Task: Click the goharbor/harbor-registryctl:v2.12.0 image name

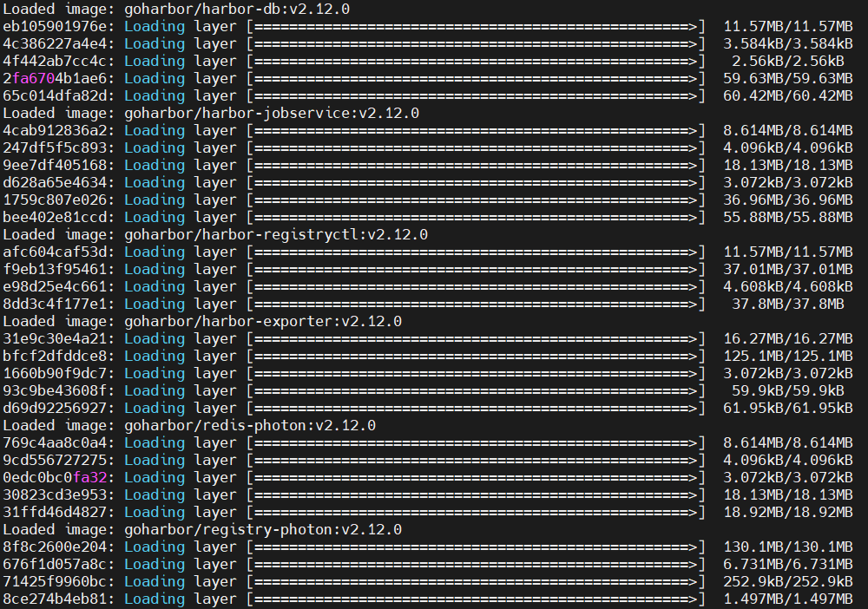Action: [276, 234]
